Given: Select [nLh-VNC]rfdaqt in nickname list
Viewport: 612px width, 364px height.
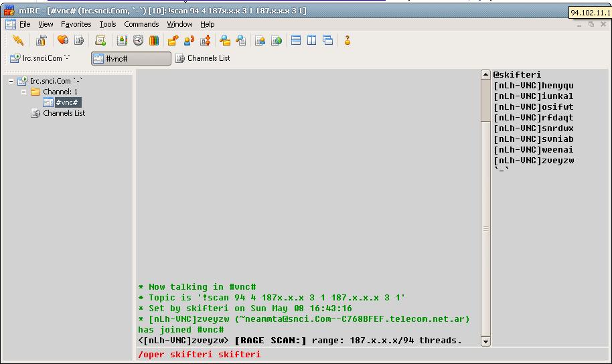Looking at the screenshot, I should point(534,118).
